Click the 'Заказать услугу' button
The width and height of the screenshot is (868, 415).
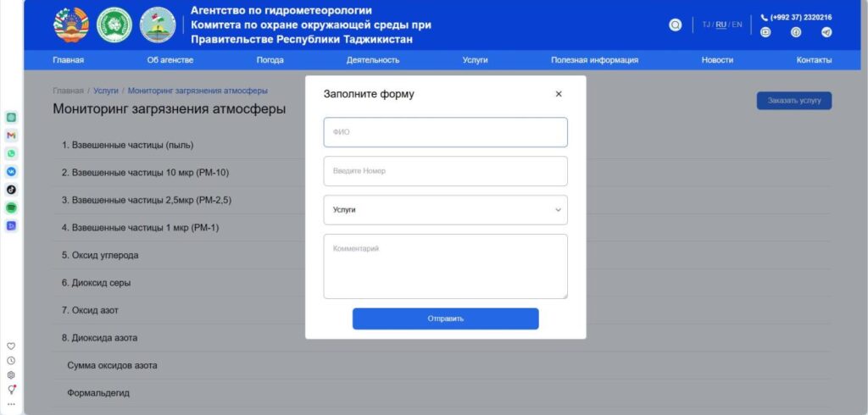point(793,101)
